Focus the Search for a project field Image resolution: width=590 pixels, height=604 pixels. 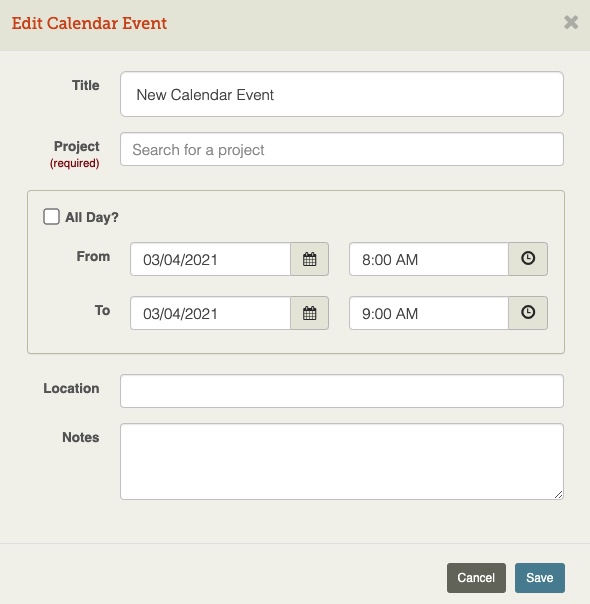click(x=342, y=149)
